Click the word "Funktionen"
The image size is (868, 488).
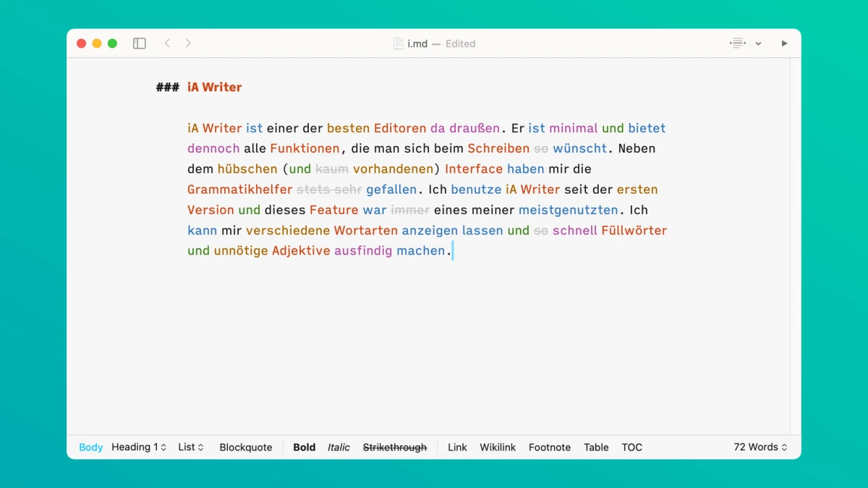[x=305, y=149]
